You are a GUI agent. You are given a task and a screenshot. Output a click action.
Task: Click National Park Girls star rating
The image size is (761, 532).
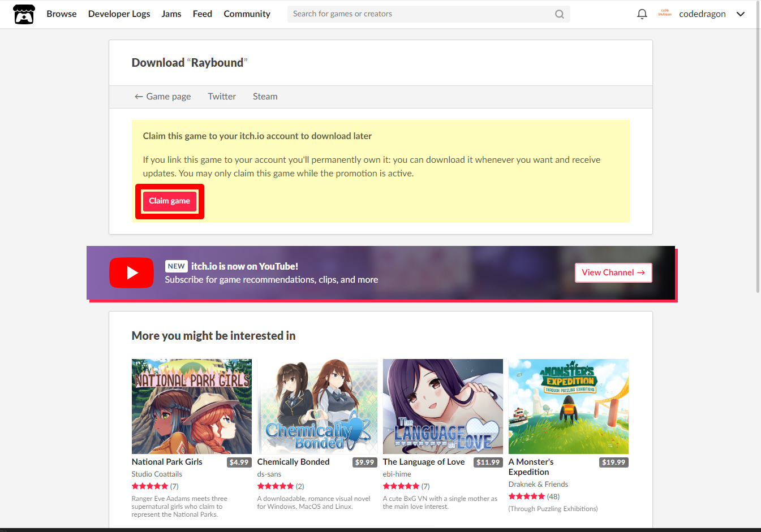click(150, 486)
